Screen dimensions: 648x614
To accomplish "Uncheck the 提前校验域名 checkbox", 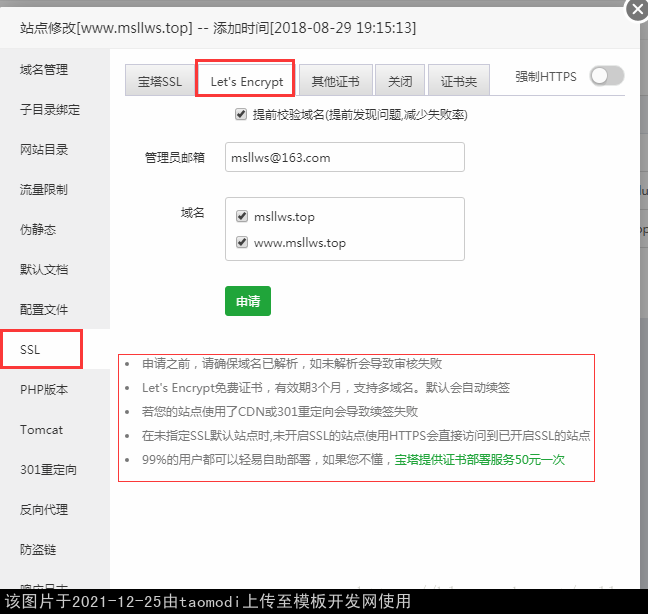I will point(241,115).
